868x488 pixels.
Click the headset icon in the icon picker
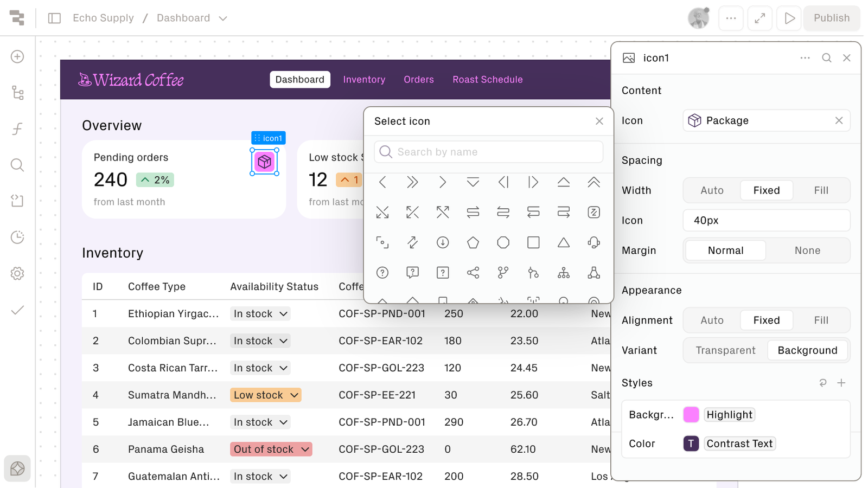coord(593,243)
